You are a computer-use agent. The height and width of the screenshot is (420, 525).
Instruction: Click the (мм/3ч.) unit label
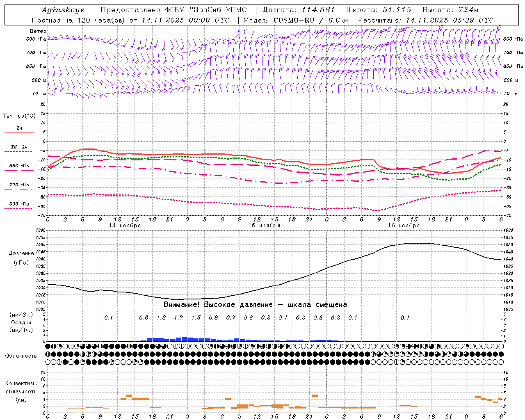click(x=21, y=315)
